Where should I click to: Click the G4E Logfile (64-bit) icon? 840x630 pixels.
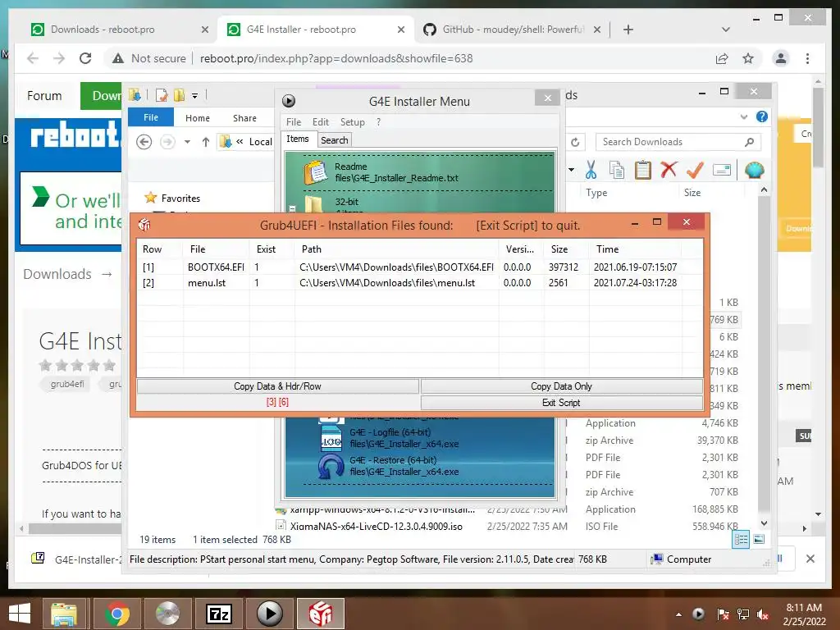point(331,438)
